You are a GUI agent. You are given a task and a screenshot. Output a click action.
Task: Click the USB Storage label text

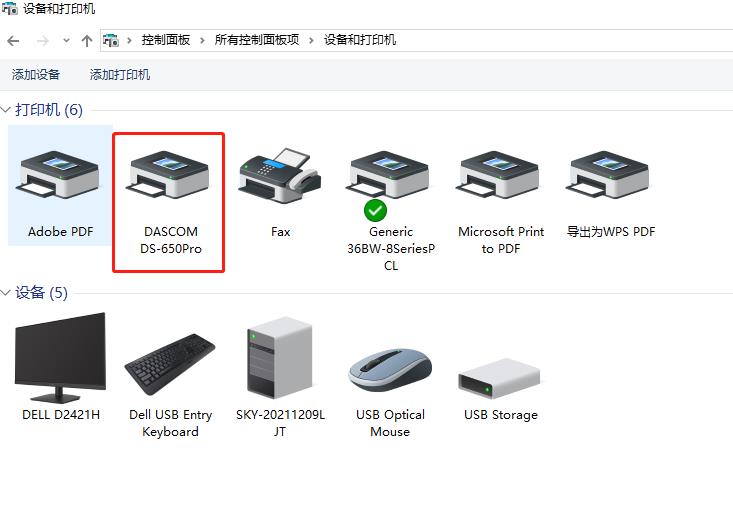(501, 415)
